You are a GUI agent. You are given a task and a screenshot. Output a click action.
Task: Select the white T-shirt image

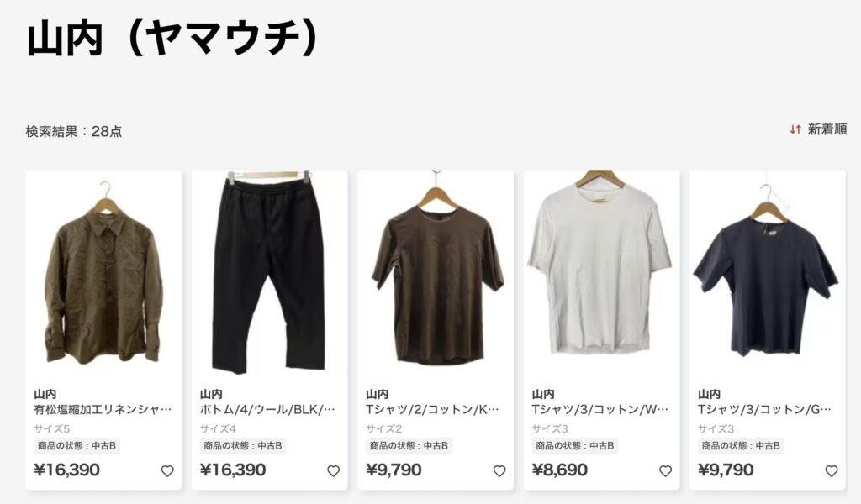click(601, 273)
